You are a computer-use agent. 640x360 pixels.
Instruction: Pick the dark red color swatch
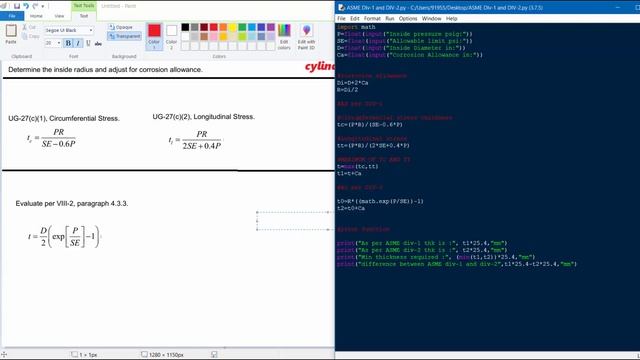204,27
